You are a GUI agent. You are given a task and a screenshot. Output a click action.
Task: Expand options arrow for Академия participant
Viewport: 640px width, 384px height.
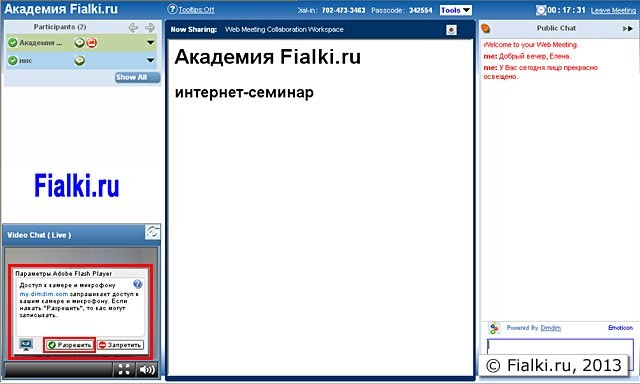(x=151, y=42)
